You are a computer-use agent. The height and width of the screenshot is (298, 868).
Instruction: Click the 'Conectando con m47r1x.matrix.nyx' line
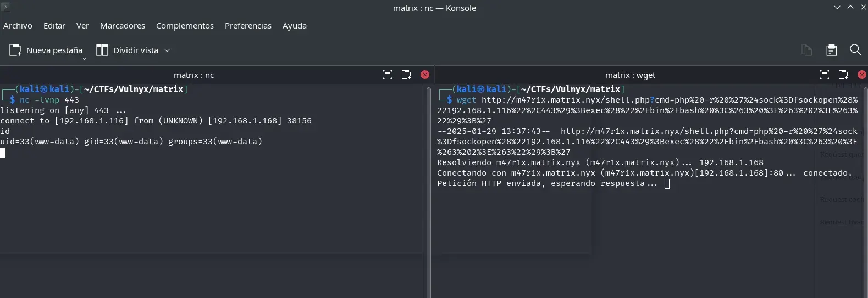pos(644,173)
